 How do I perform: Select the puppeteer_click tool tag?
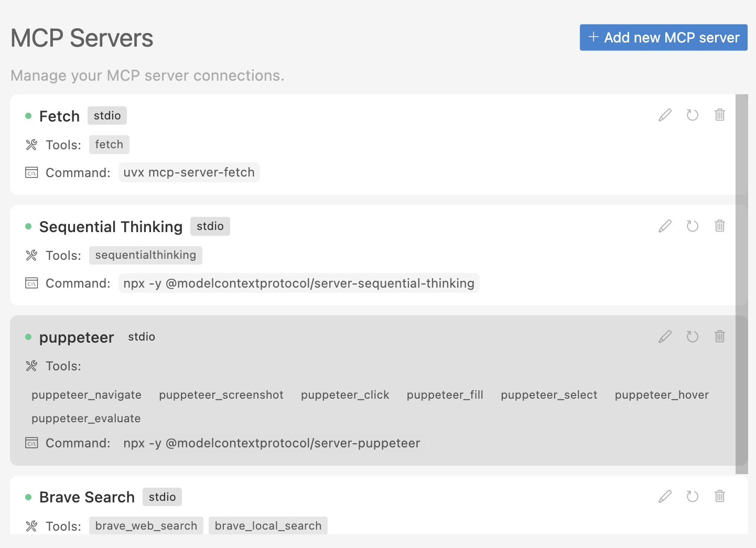(x=345, y=395)
